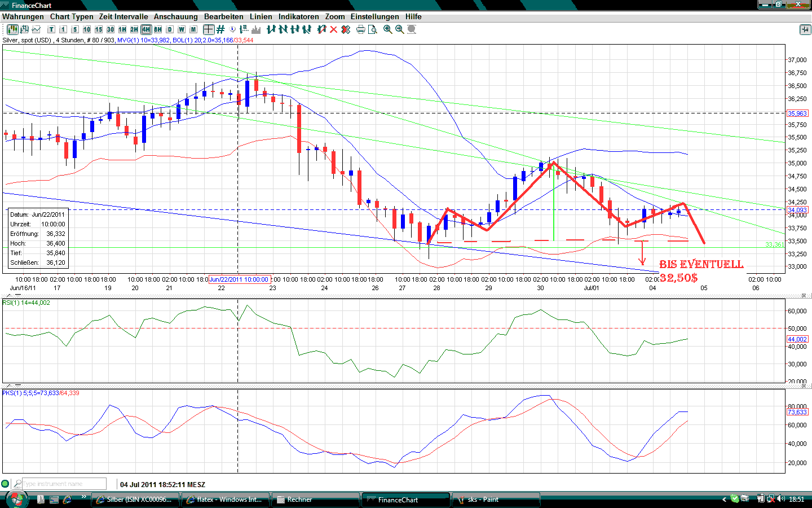
Task: Open the Linien menu
Action: click(x=261, y=17)
